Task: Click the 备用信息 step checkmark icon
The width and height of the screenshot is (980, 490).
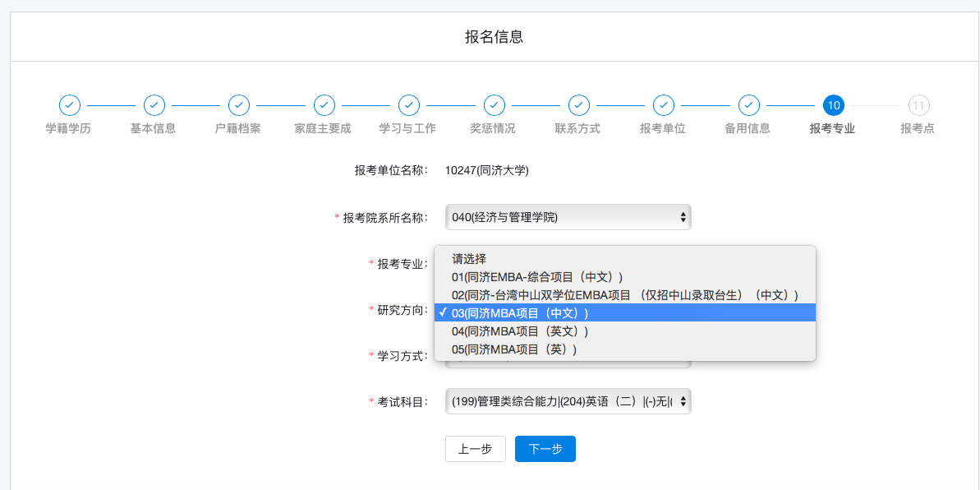Action: pos(748,105)
